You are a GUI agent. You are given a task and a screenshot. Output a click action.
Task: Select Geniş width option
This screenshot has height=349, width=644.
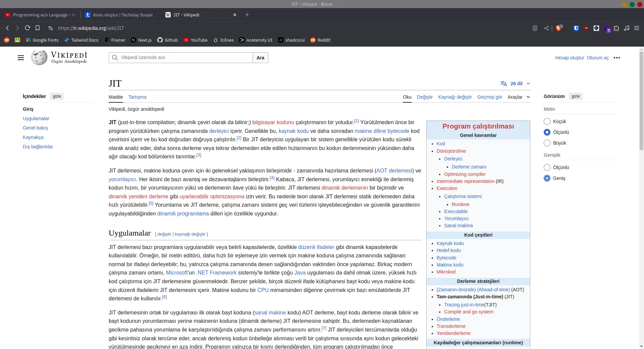pos(547,178)
